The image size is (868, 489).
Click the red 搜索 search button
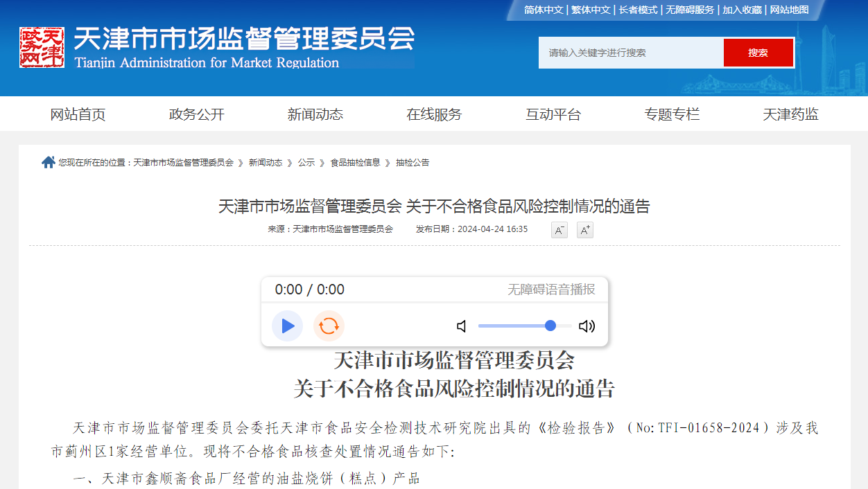pos(758,53)
